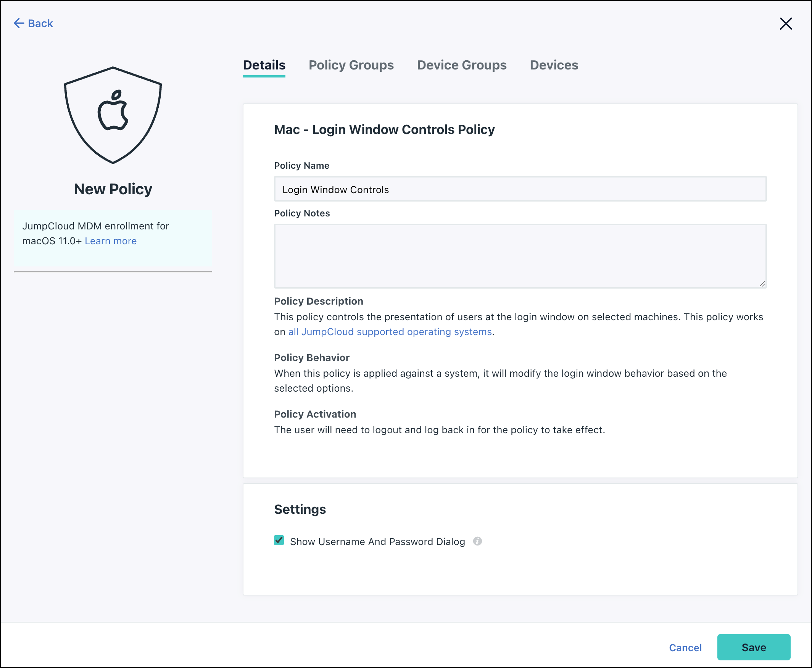Viewport: 812px width, 668px height.
Task: Open all JumpCloud supported operating systems link
Action: point(390,332)
